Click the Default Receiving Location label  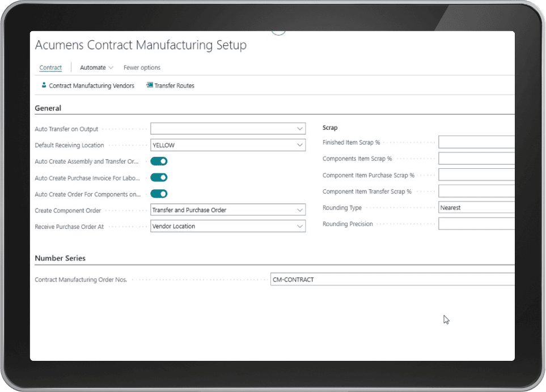coord(69,145)
